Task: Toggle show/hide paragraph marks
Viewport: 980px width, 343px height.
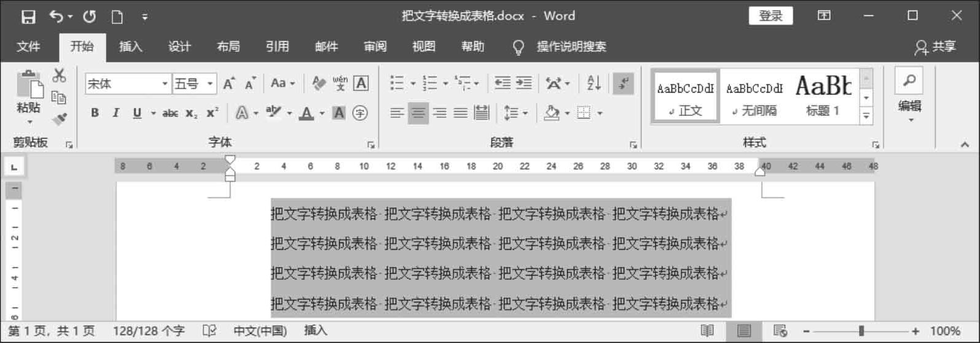Action: tap(623, 83)
